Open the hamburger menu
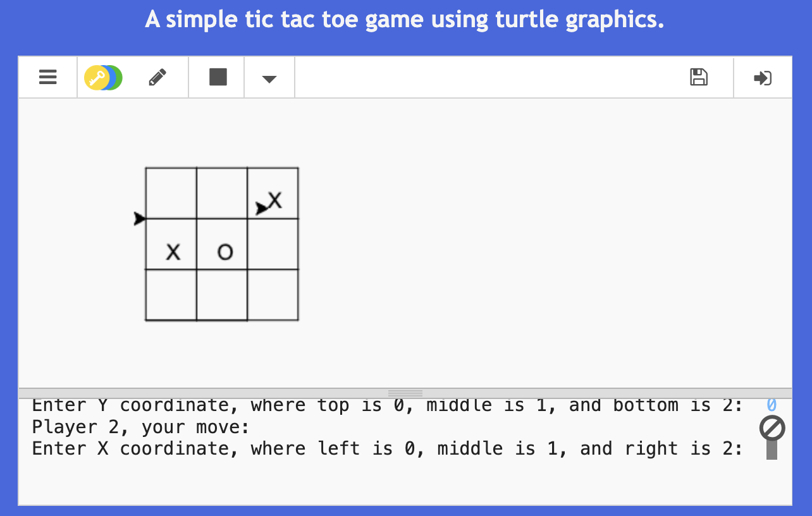Image resolution: width=812 pixels, height=516 pixels. point(48,77)
